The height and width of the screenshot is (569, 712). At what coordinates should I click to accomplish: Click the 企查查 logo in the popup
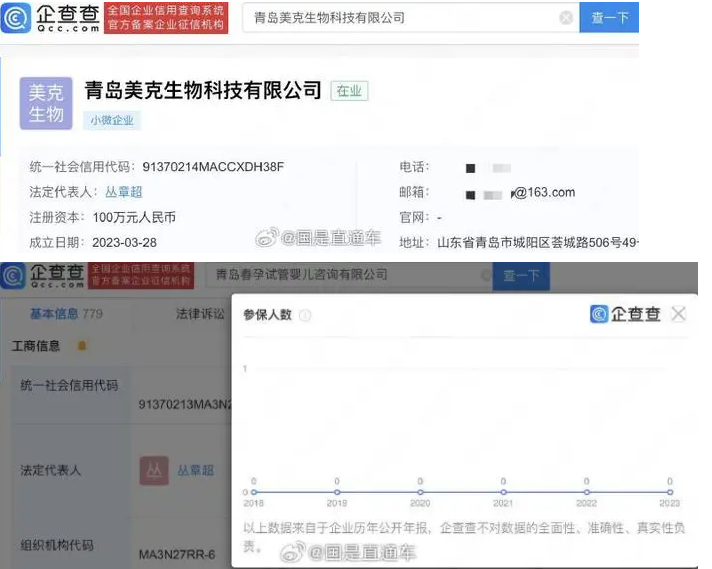pyautogui.click(x=625, y=314)
